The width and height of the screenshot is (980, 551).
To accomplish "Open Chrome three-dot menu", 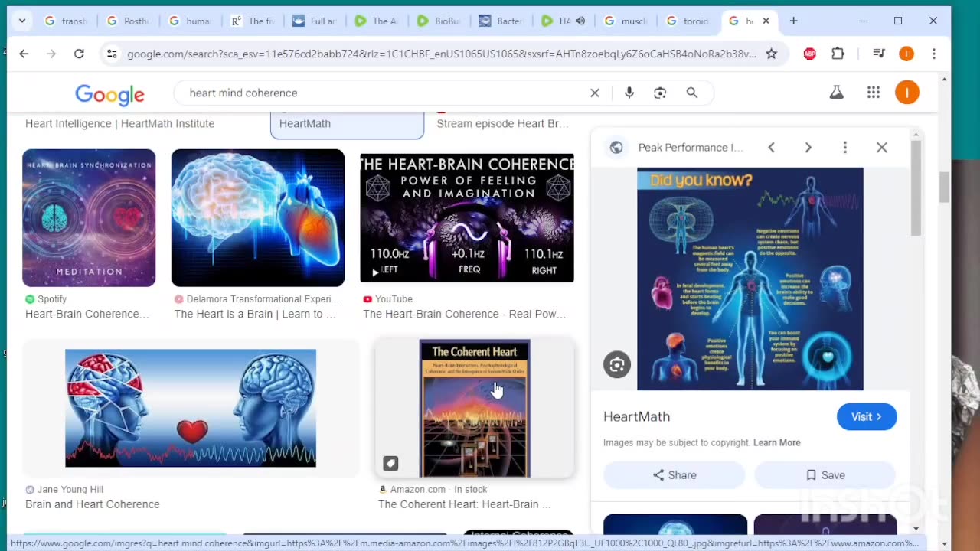I will [934, 54].
